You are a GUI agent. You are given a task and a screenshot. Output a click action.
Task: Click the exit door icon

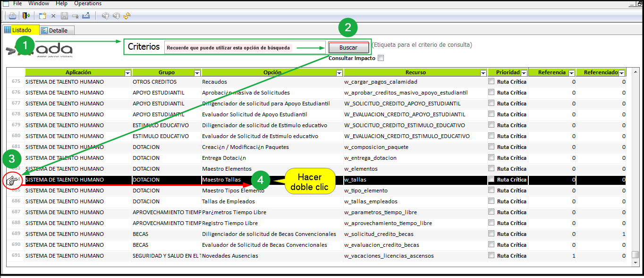pyautogui.click(x=26, y=16)
